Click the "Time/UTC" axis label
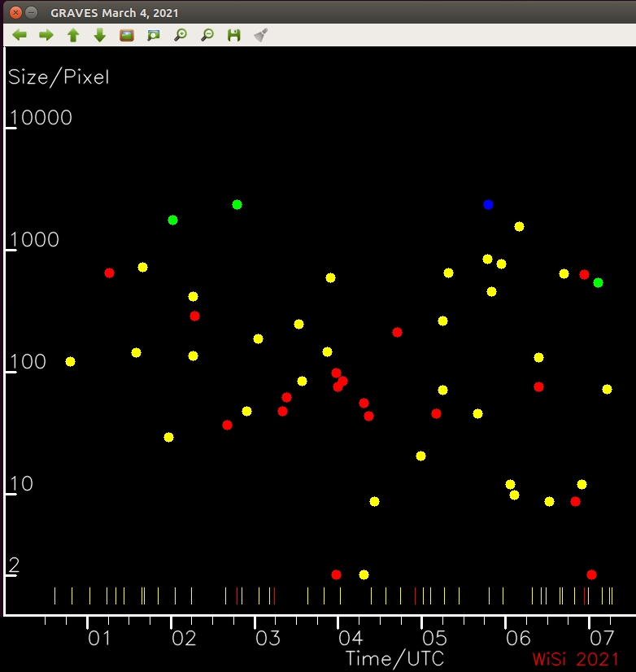636x672 pixels. click(394, 658)
